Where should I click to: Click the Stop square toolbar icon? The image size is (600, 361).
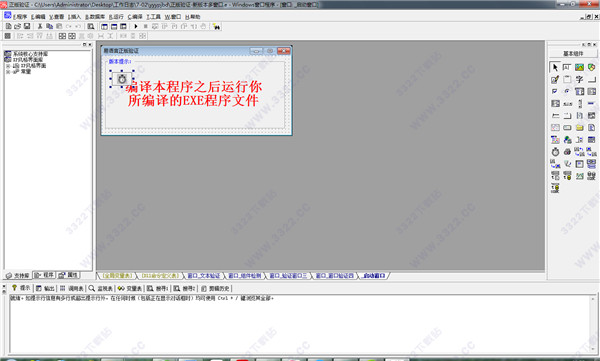[145, 26]
